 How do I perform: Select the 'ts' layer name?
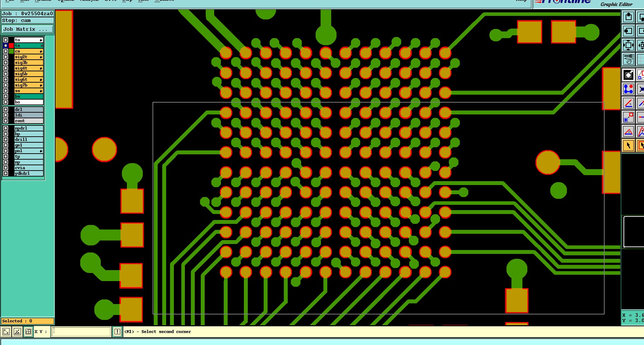click(29, 46)
